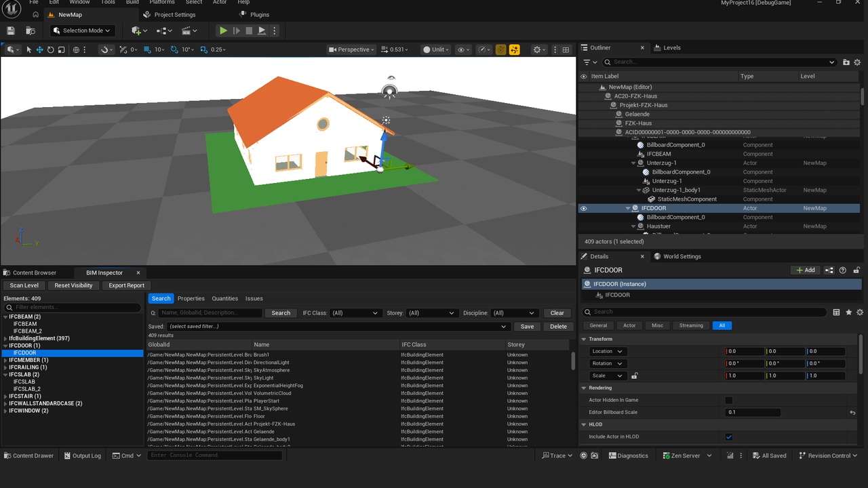This screenshot has height=488, width=868.
Task: Create a new folder in the Outliner
Action: tap(846, 62)
